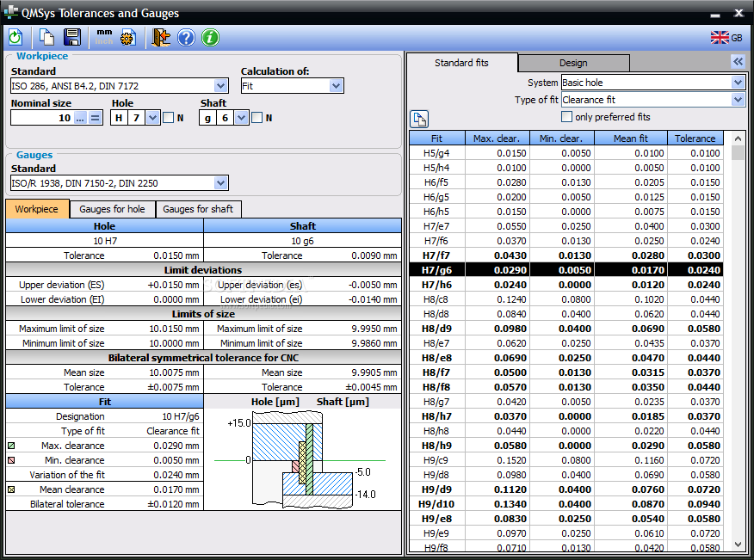Open the green info icon
This screenshot has width=754, height=560.
coord(210,38)
